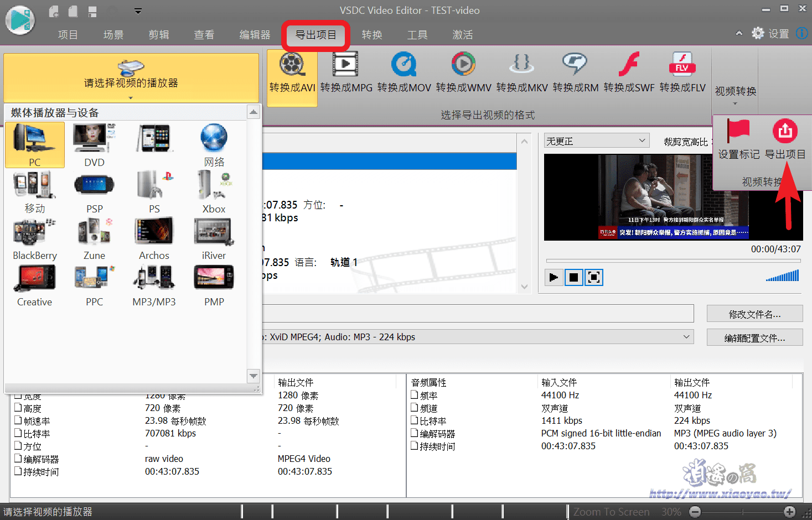The width and height of the screenshot is (812, 520).
Task: Open the 转换 menu tab
Action: [x=372, y=34]
